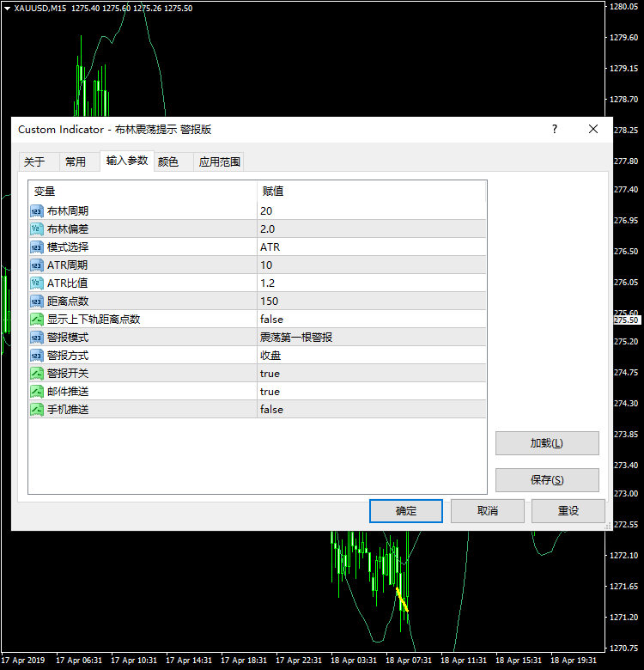Viewport: 644px width, 670px height.
Task: Click the icon beside ATR比值 parameter
Action: 37,283
